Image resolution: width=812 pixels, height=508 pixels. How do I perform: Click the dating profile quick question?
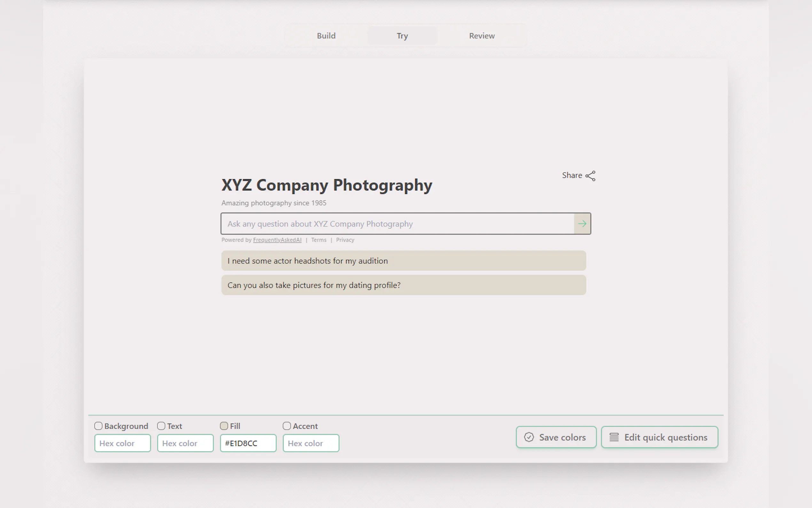(x=403, y=285)
